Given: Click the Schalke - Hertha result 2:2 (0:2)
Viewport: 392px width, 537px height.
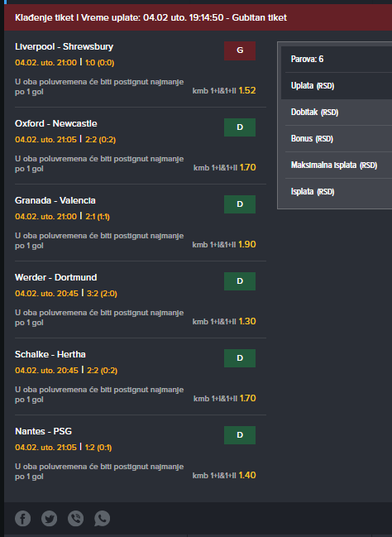Looking at the screenshot, I should [102, 371].
